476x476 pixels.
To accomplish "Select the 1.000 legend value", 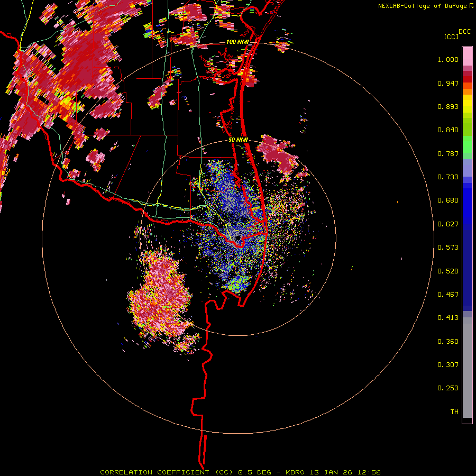I will pos(448,59).
